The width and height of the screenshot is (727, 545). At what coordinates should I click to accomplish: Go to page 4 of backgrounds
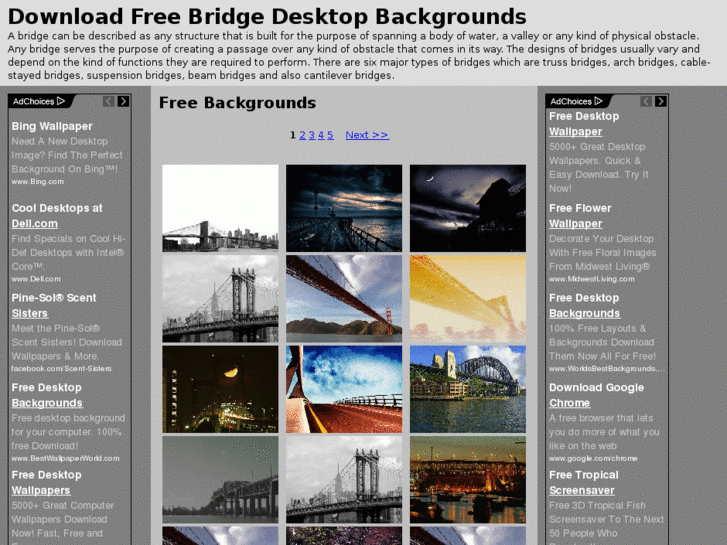pos(321,135)
